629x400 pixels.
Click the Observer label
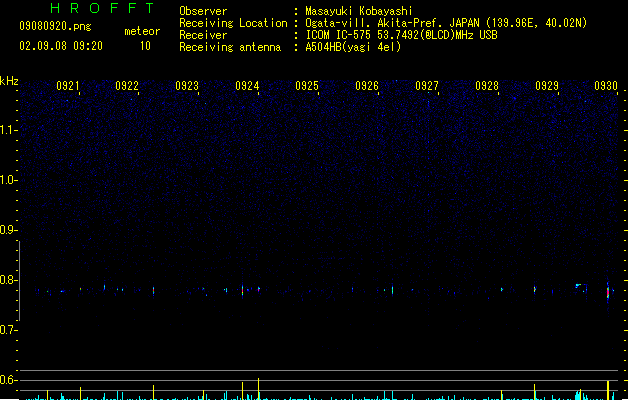(203, 11)
